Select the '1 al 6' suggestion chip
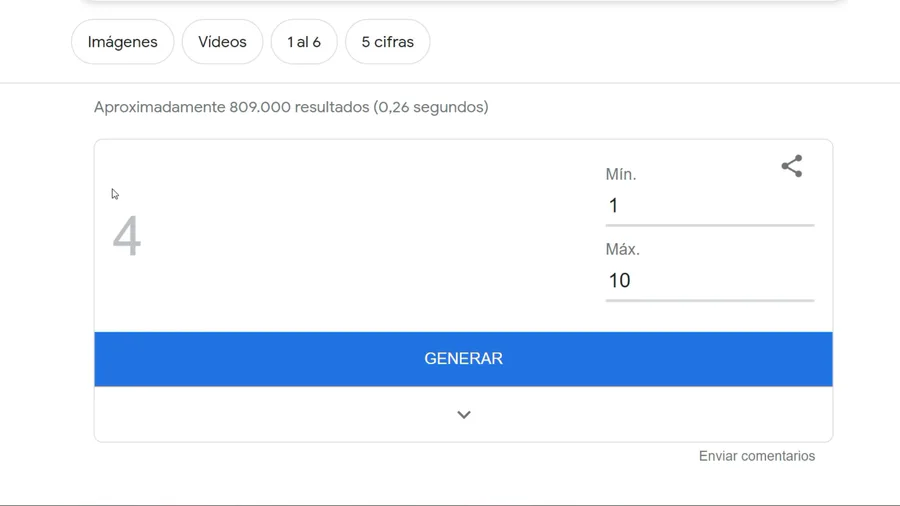 pyautogui.click(x=304, y=42)
